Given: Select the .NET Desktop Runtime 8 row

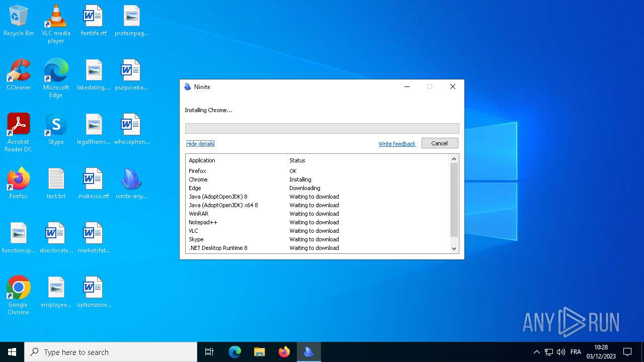Looking at the screenshot, I should coord(317,248).
